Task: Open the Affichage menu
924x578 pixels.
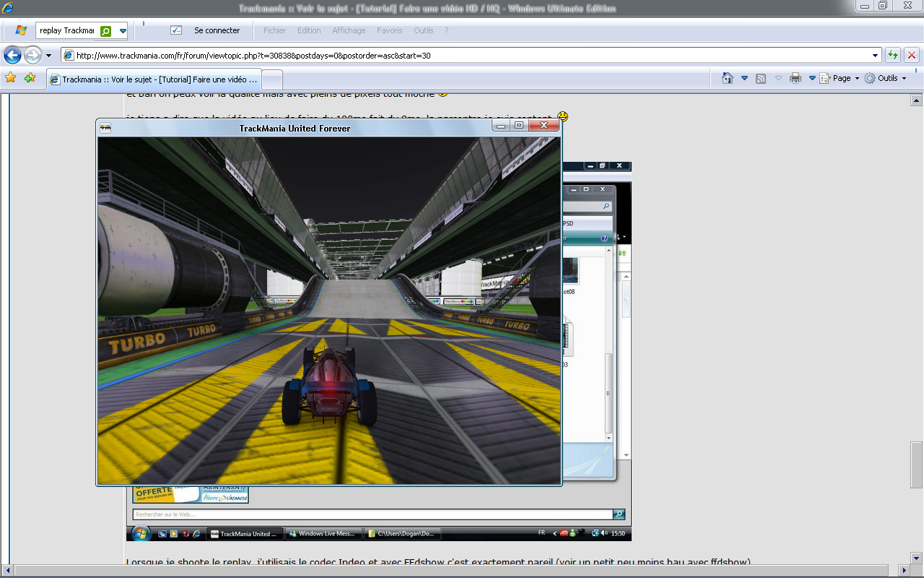Action: click(349, 30)
